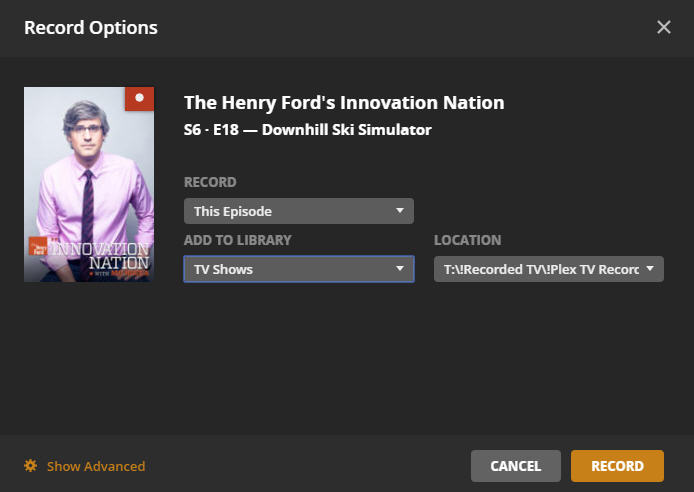The height and width of the screenshot is (492, 694).
Task: Close the Record Options dialog
Action: point(664,27)
